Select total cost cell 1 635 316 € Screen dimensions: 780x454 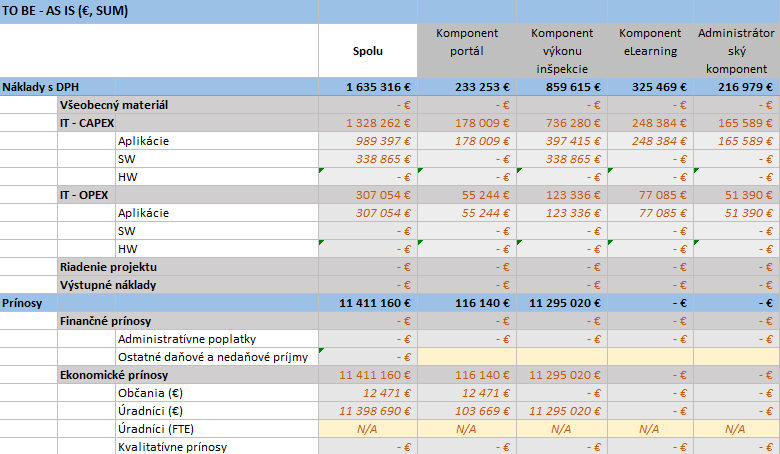pos(368,87)
